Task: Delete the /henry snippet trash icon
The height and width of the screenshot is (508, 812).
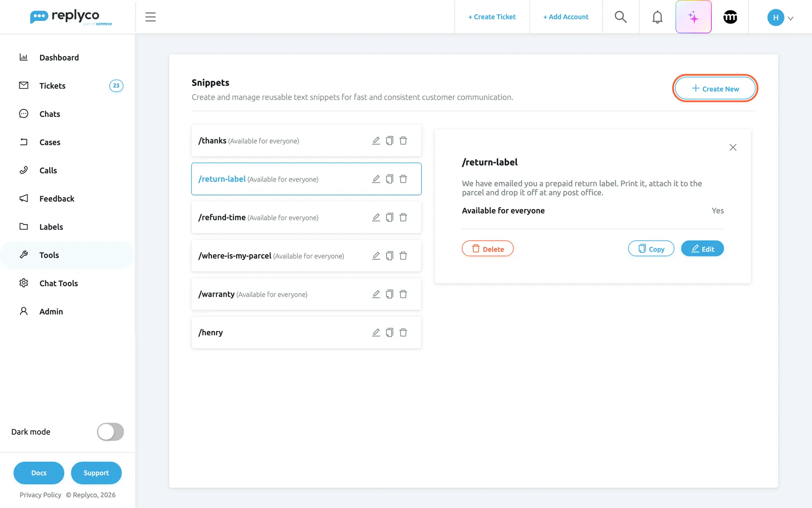Action: coord(403,332)
